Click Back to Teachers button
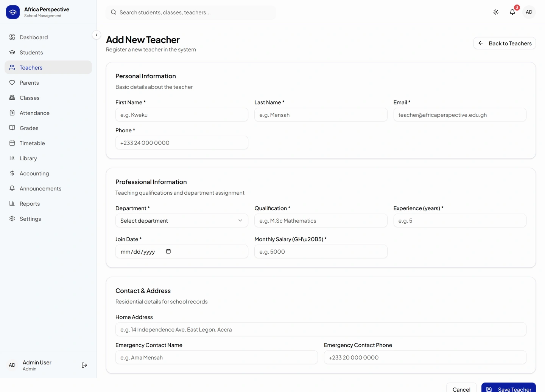The height and width of the screenshot is (392, 545). 505,43
